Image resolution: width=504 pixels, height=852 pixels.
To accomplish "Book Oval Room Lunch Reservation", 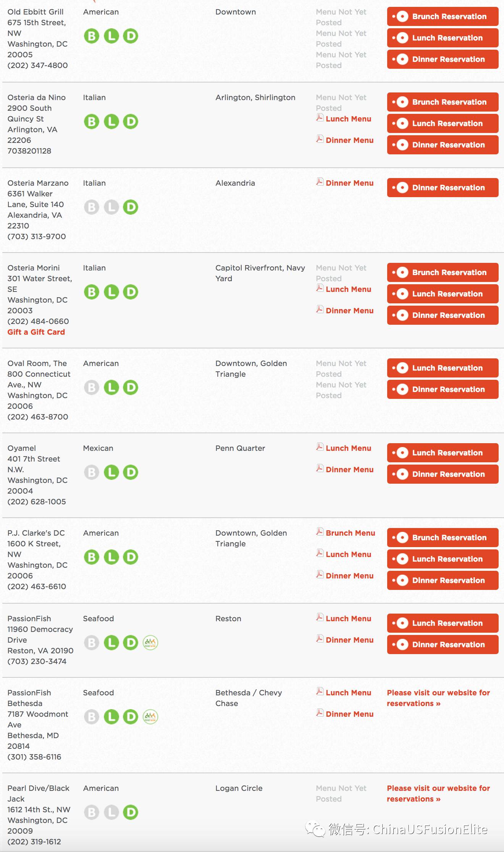I will pyautogui.click(x=443, y=368).
